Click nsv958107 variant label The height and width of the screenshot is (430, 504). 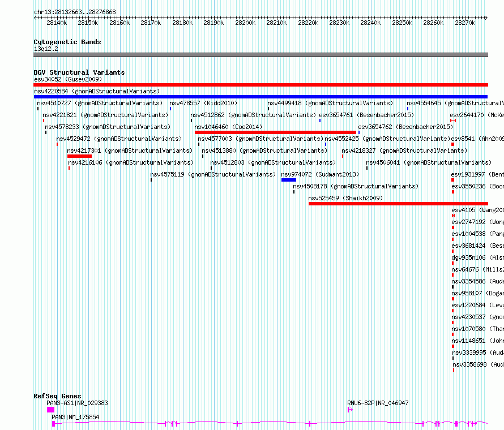[x=477, y=293]
